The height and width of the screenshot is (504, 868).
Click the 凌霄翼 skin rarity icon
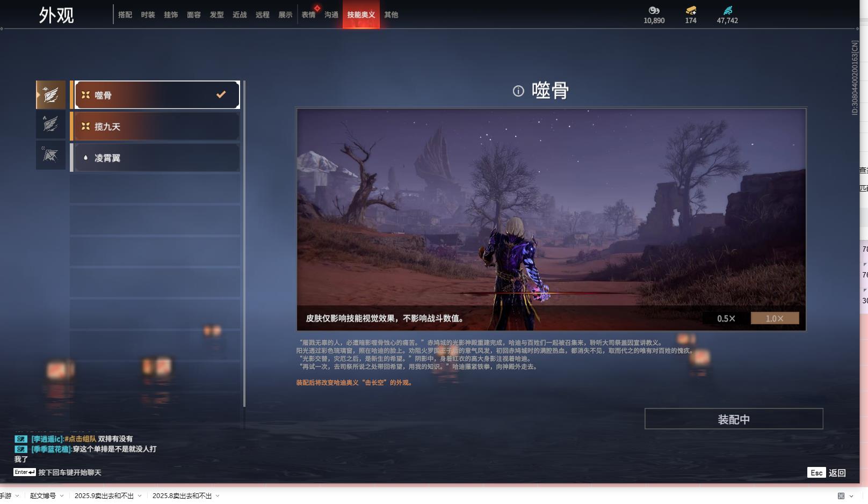(x=85, y=158)
